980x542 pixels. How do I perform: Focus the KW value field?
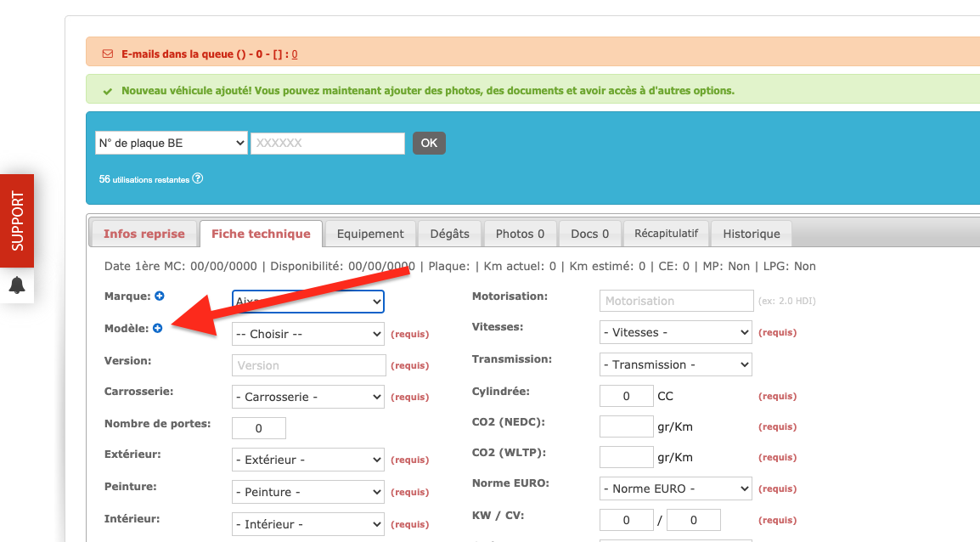tap(626, 520)
